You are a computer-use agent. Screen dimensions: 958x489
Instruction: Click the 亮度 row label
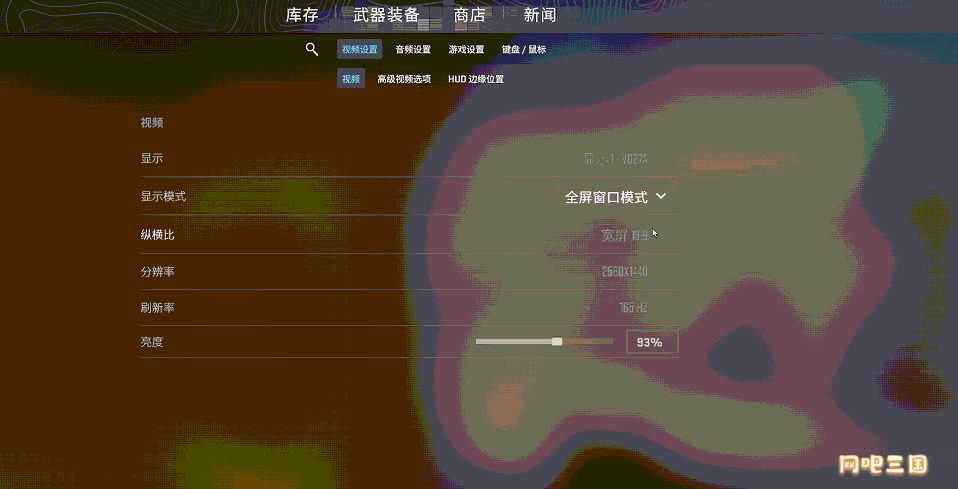pyautogui.click(x=152, y=342)
